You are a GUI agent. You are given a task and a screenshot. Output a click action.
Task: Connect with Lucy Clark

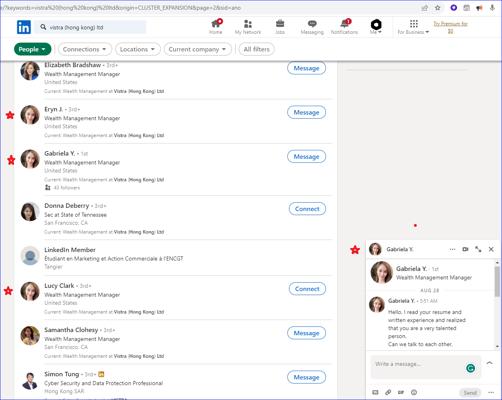(307, 289)
